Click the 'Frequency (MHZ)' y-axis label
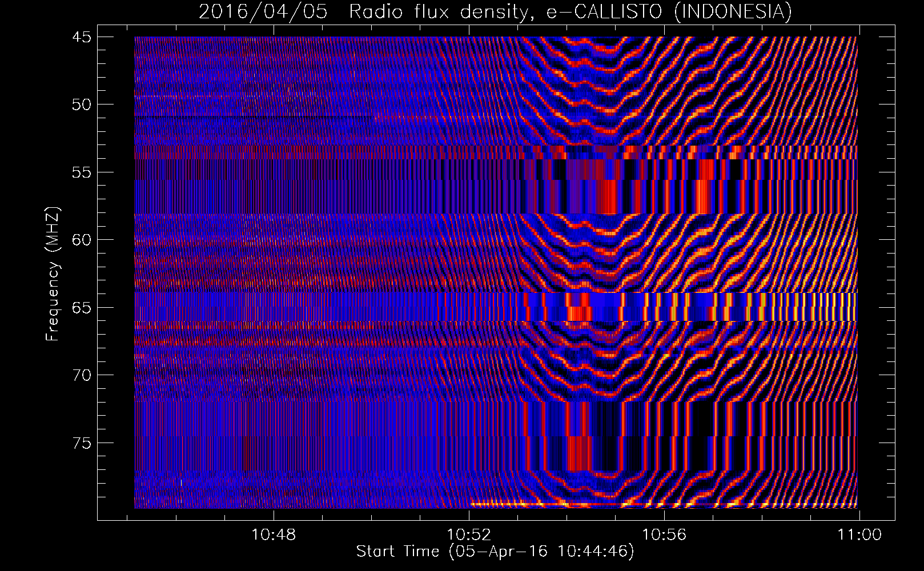 (52, 274)
